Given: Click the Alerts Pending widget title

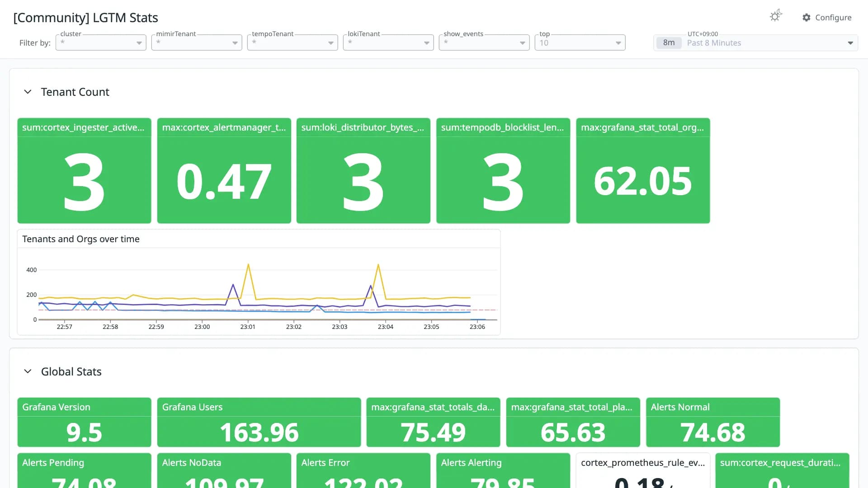Looking at the screenshot, I should tap(53, 463).
